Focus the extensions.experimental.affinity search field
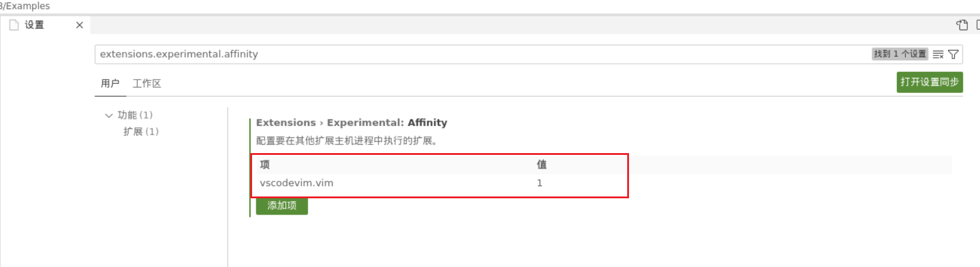The width and height of the screenshot is (980, 267). 482,54
